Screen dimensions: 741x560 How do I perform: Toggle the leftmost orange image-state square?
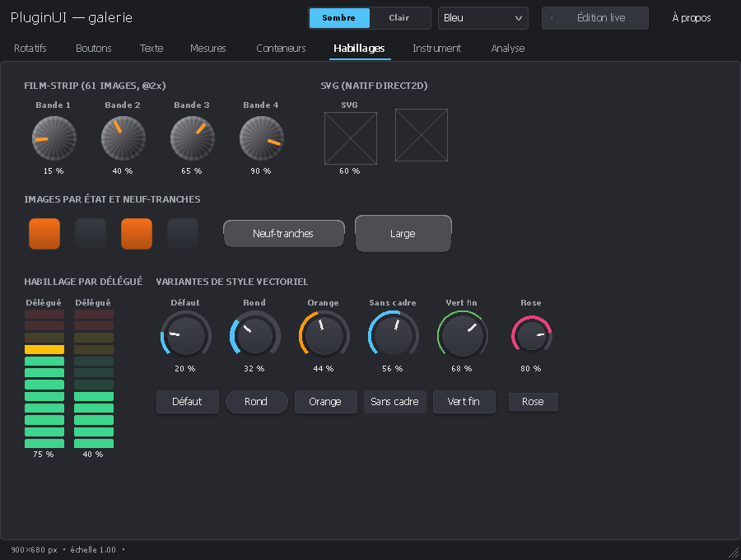pos(44,233)
